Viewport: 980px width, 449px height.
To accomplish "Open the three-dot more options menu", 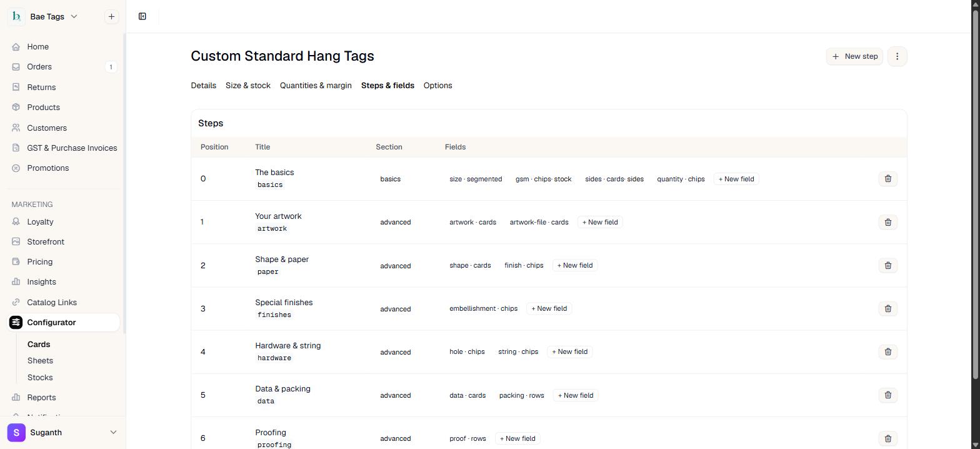I will click(897, 56).
